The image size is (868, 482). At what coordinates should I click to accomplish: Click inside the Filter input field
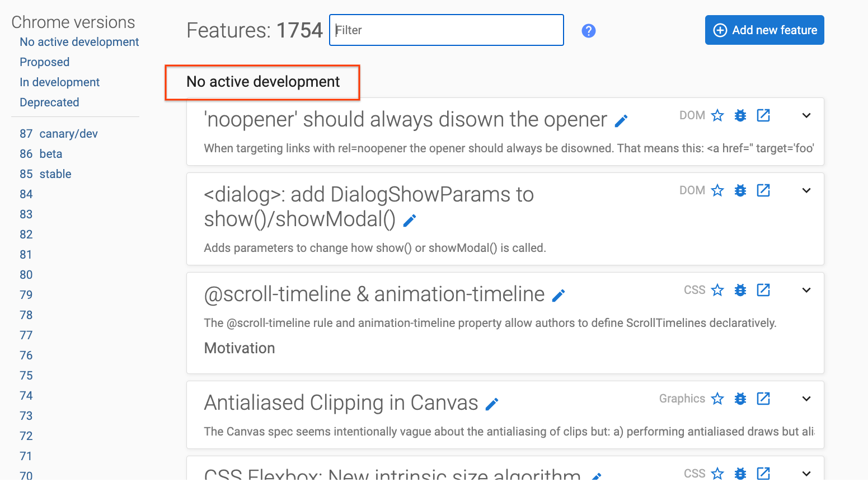[446, 30]
